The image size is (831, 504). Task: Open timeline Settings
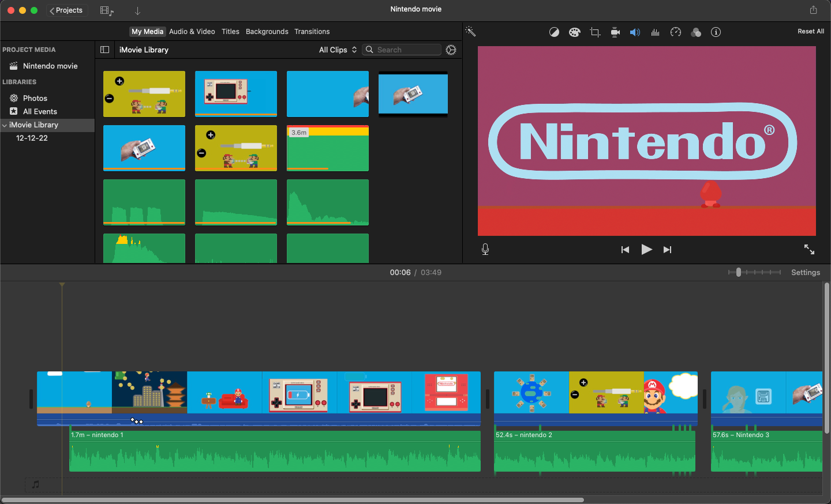coord(806,272)
